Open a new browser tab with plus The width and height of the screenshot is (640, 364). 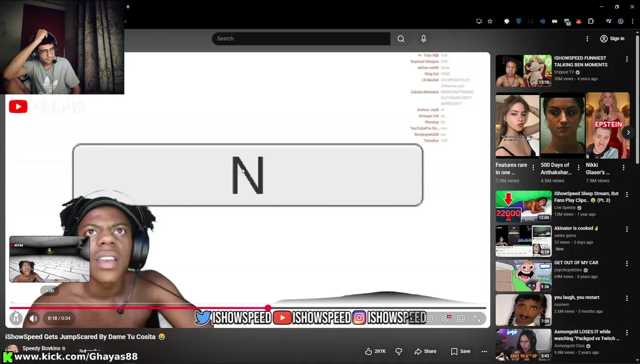click(128, 7)
